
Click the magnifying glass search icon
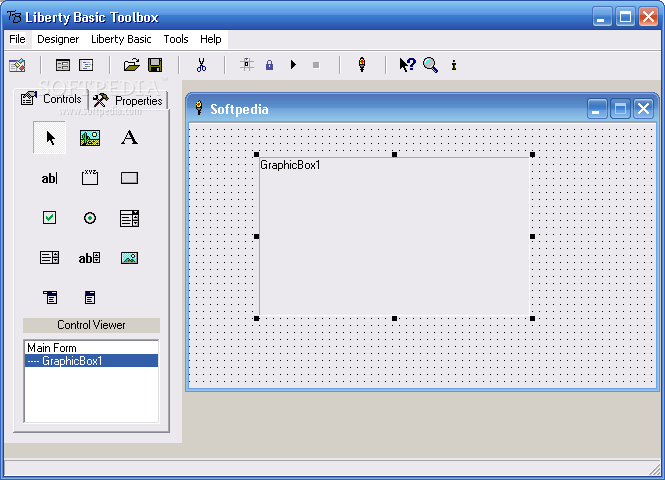pos(430,65)
